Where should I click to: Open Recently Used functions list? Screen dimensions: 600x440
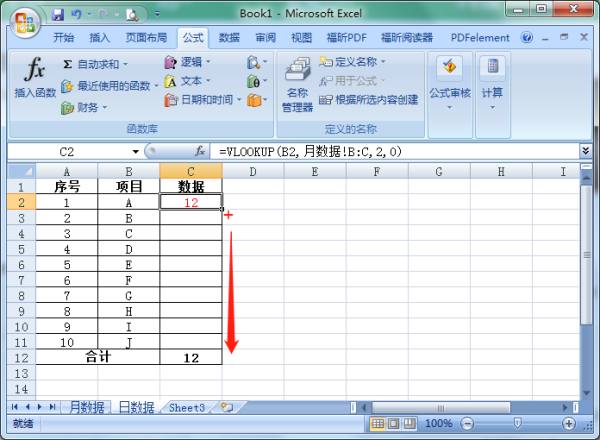[x=110, y=86]
